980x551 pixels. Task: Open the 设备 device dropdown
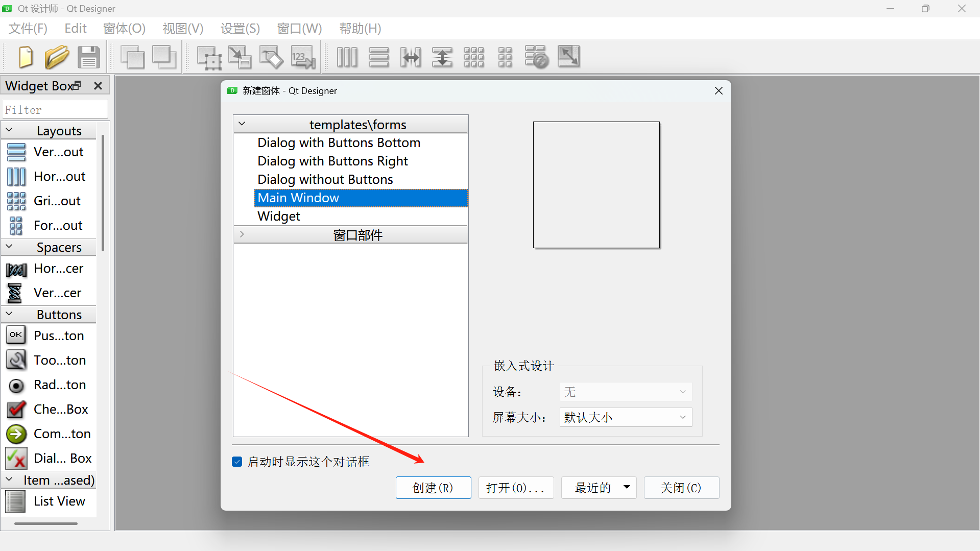click(626, 392)
